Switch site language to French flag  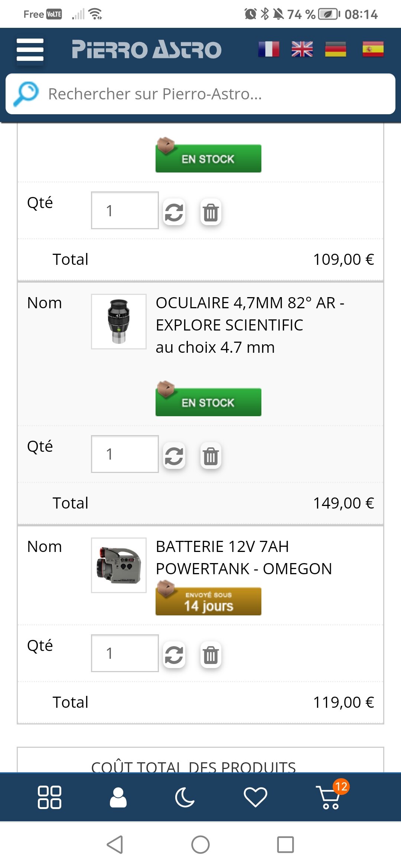tap(269, 49)
